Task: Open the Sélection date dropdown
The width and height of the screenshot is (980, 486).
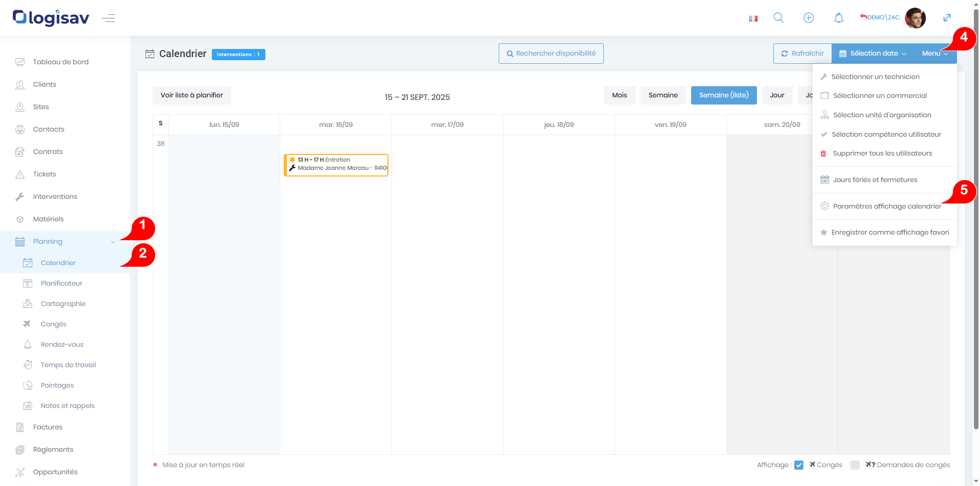Action: [872, 54]
